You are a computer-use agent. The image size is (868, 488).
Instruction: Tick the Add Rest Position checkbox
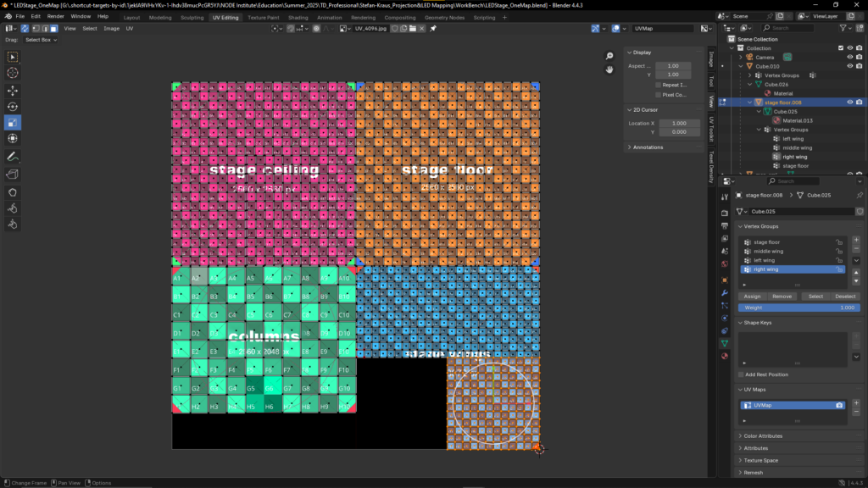click(x=741, y=374)
